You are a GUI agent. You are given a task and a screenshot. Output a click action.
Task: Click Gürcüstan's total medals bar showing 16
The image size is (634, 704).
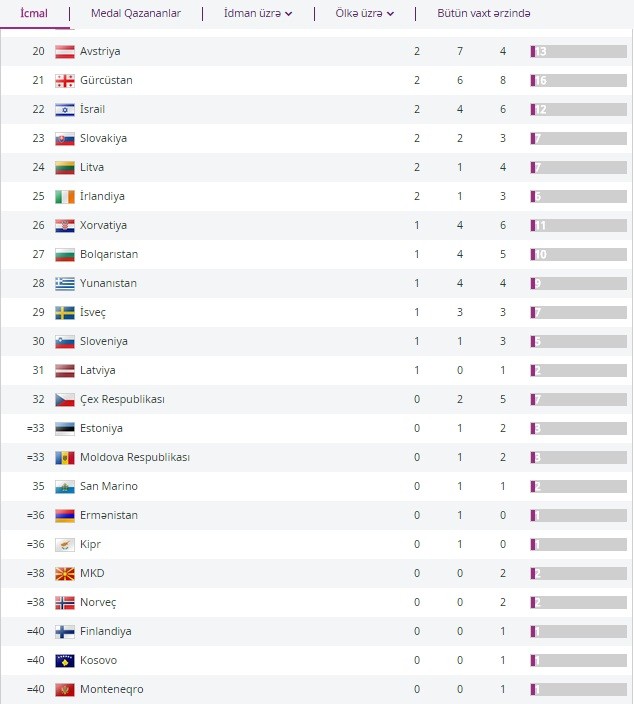click(578, 80)
